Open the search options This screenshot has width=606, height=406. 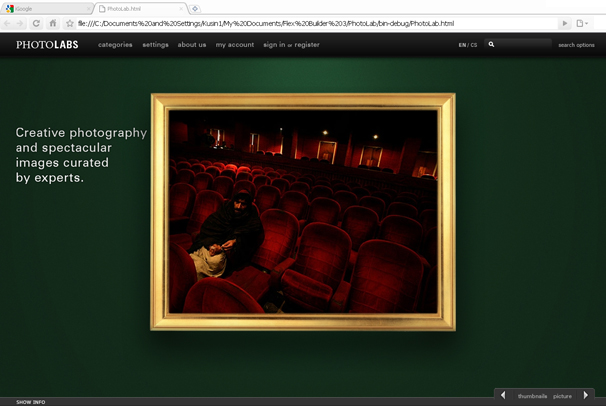click(x=576, y=45)
